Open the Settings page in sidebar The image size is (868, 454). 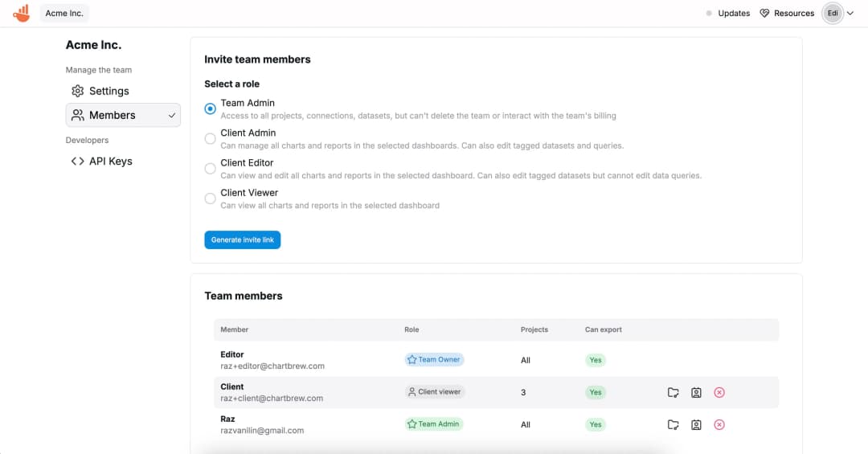click(x=108, y=91)
